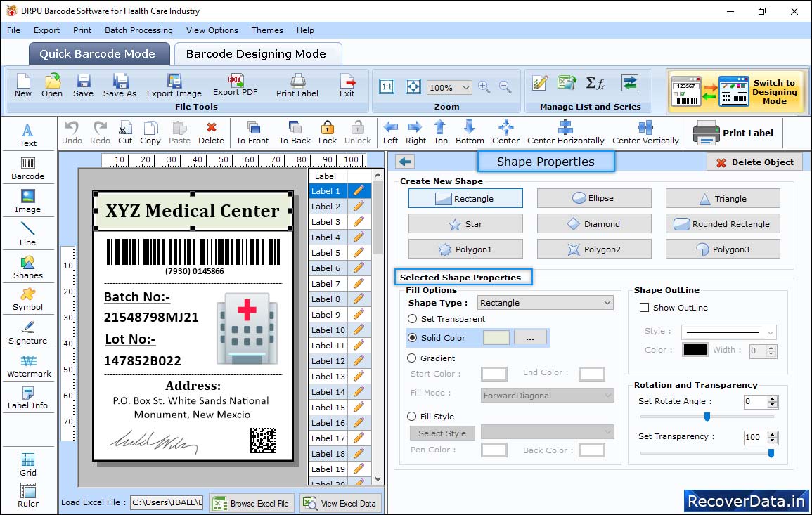Select Gradient fill radio option
This screenshot has height=515, width=812.
(x=412, y=358)
